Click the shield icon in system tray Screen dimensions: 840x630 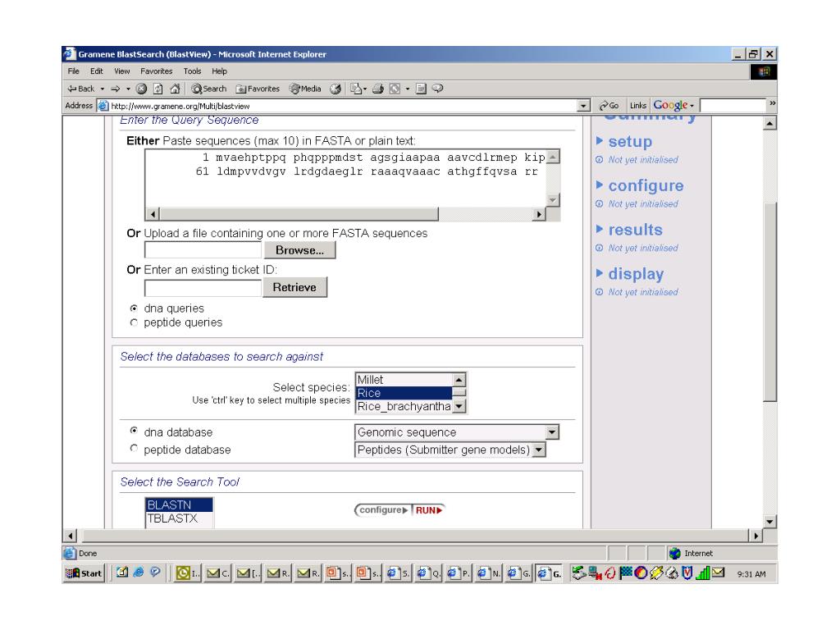pyautogui.click(x=687, y=573)
